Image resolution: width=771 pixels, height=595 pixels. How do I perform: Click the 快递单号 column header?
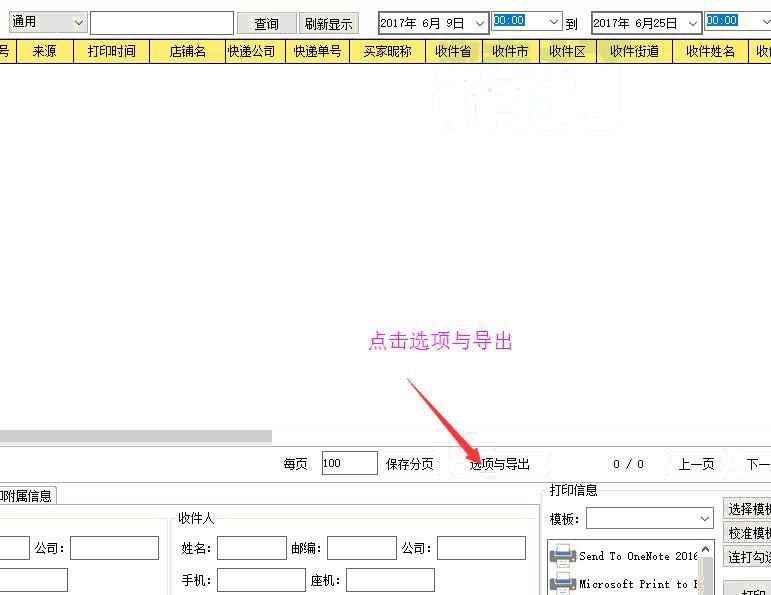coord(318,51)
